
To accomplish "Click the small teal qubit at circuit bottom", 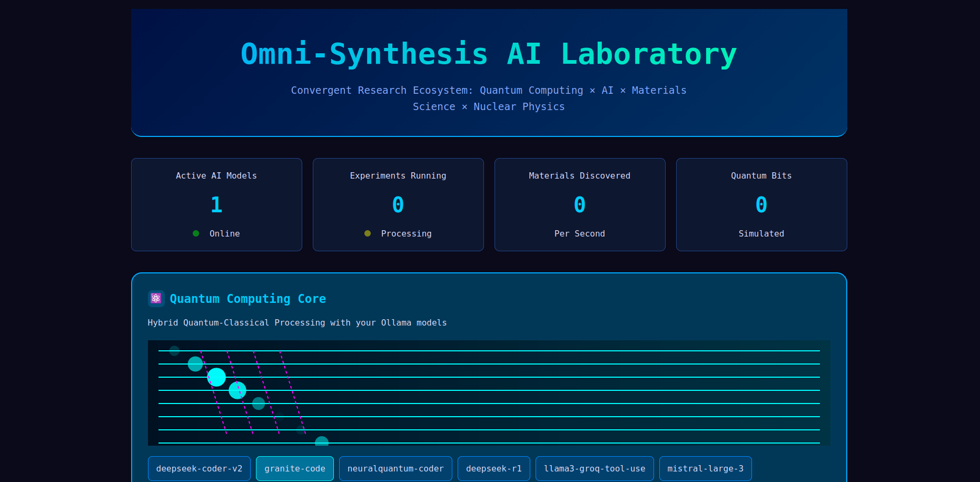I will pos(321,441).
